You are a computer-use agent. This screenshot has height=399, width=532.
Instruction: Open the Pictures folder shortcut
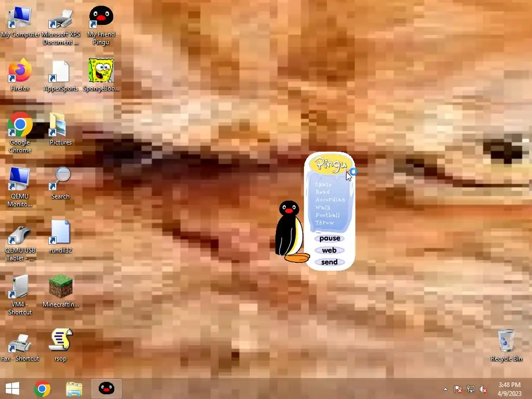[61, 129]
